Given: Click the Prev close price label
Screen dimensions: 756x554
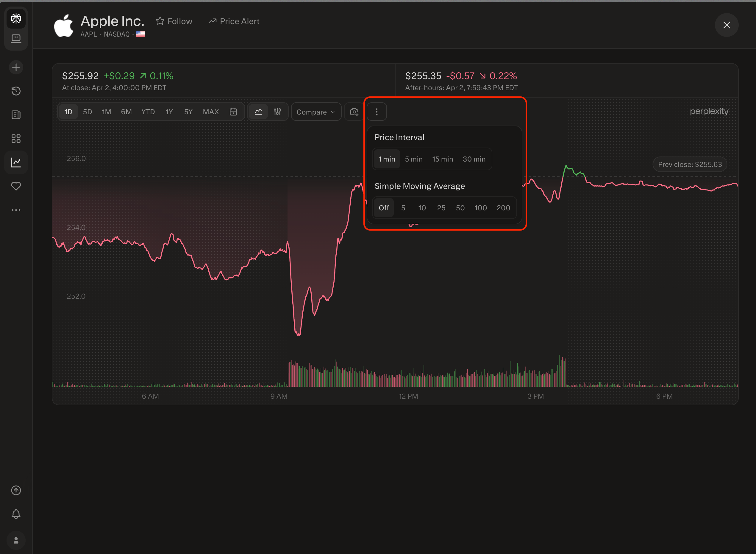Looking at the screenshot, I should click(x=689, y=164).
